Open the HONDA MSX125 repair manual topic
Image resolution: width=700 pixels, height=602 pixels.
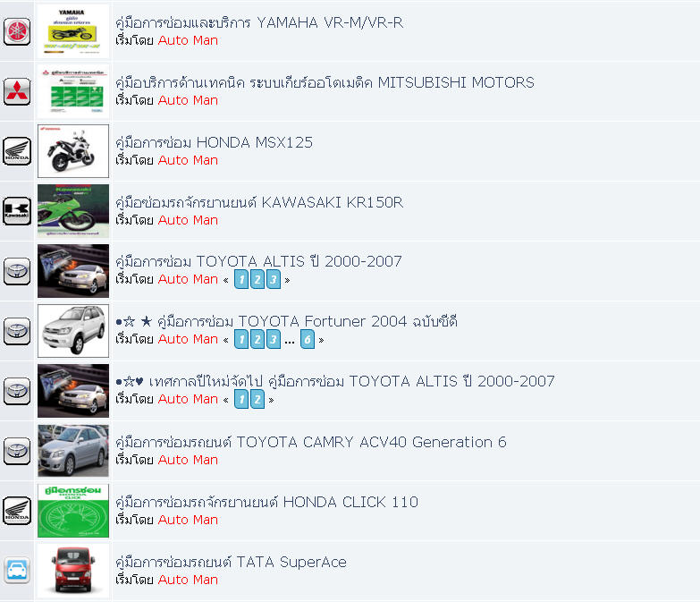pos(214,142)
